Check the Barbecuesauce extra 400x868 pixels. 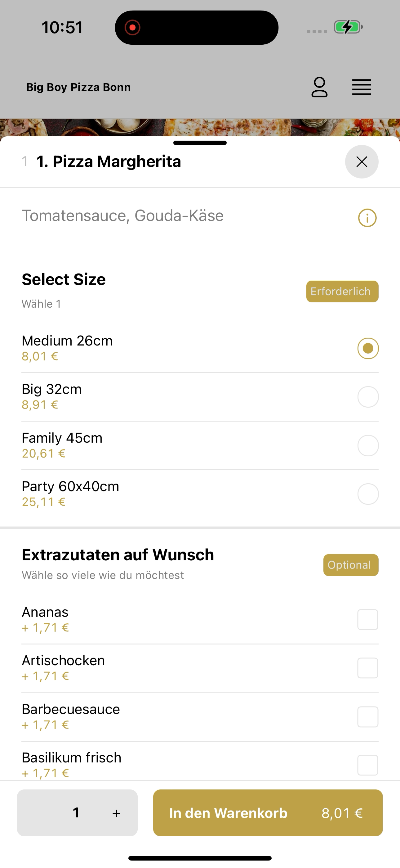pyautogui.click(x=368, y=717)
